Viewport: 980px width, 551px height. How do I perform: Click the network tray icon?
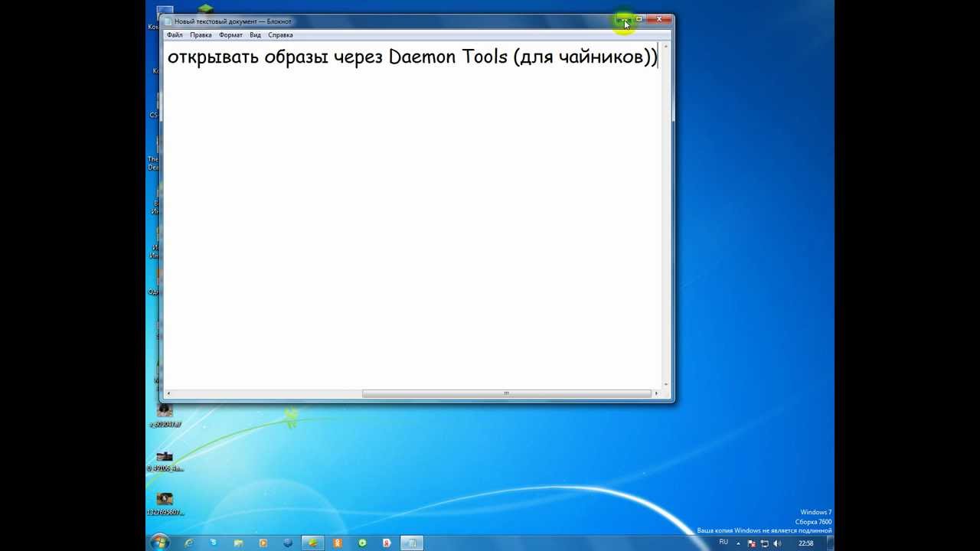tap(764, 543)
